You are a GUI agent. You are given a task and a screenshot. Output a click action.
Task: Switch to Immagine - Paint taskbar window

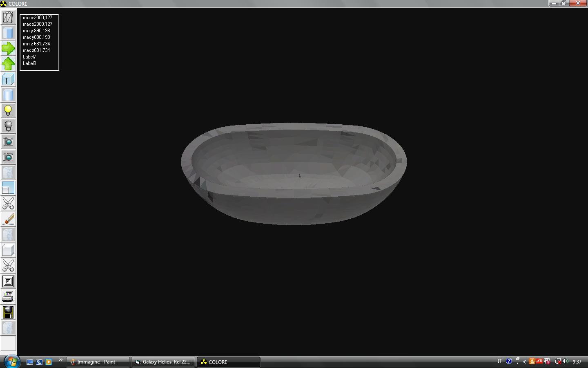(98, 362)
